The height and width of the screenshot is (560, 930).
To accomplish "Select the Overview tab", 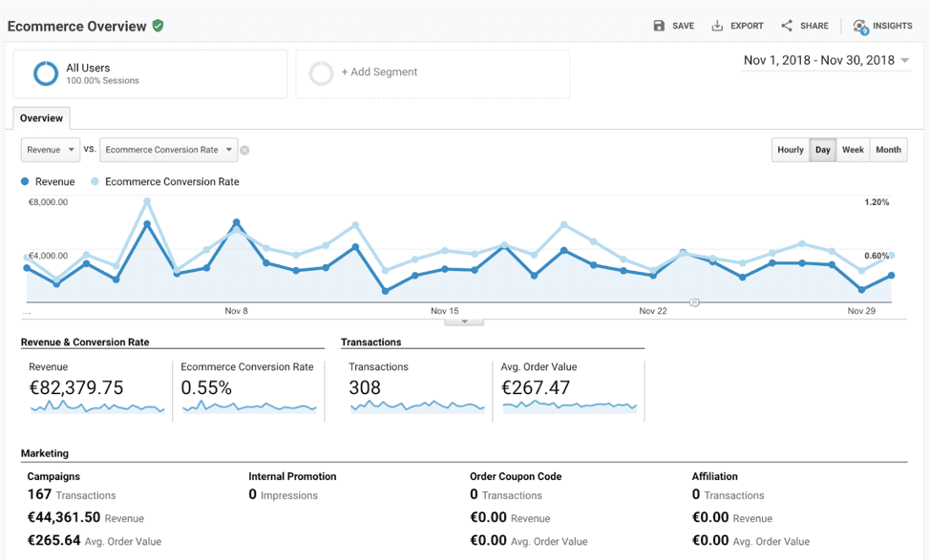I will pyautogui.click(x=40, y=117).
